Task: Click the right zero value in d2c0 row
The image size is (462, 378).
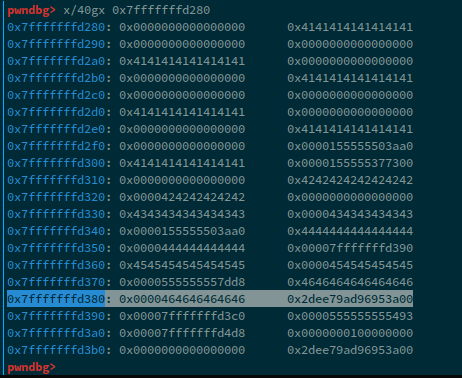Action: click(350, 95)
